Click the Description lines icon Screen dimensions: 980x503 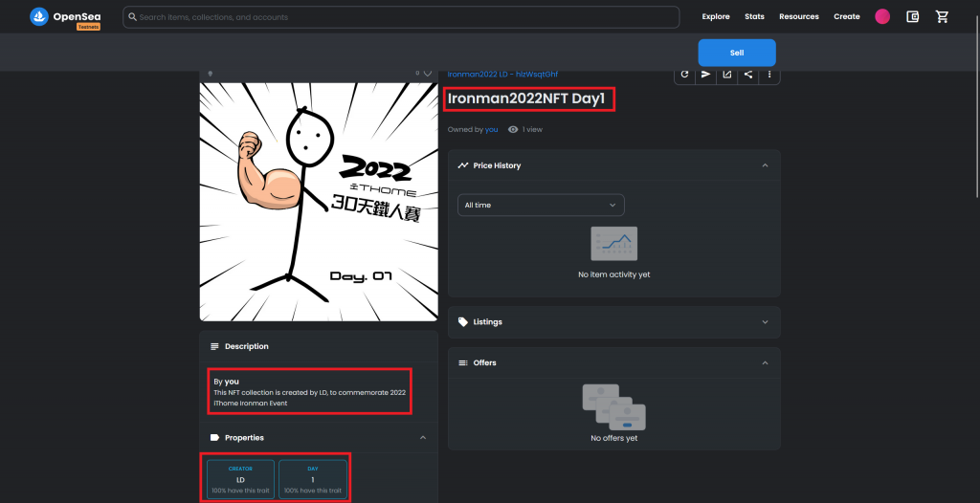[x=214, y=346]
